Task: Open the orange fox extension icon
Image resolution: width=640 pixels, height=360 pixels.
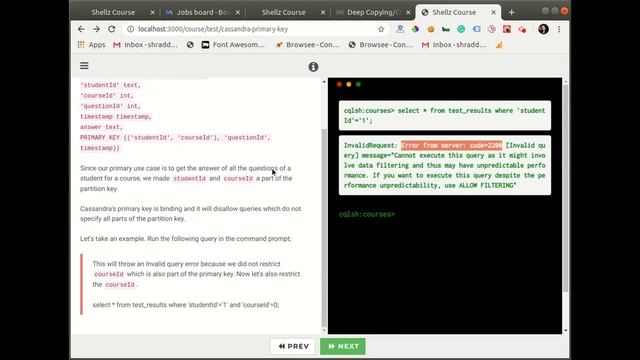Action: [x=431, y=29]
